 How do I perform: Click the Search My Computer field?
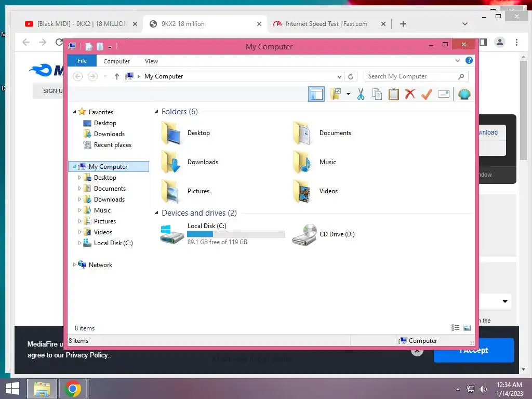416,76
